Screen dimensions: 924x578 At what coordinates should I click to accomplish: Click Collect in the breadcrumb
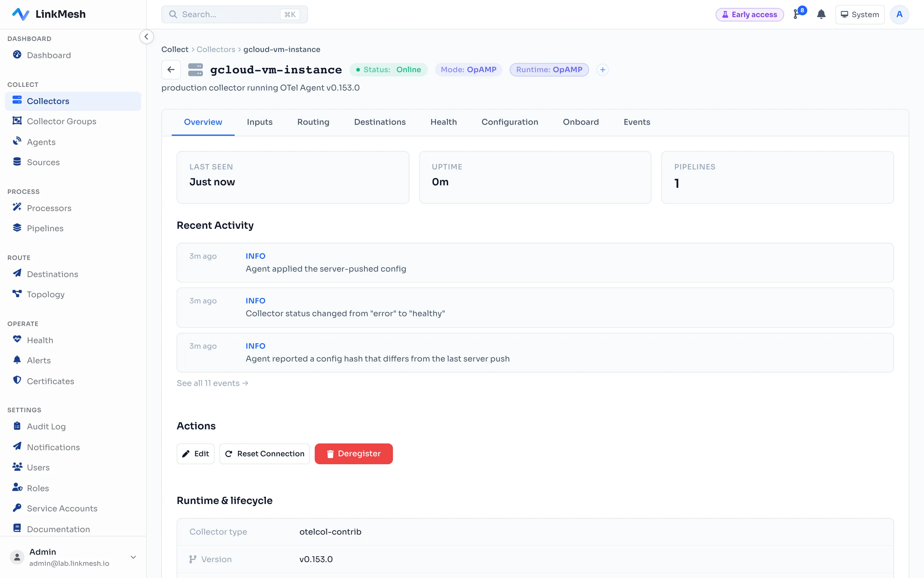[x=175, y=49]
